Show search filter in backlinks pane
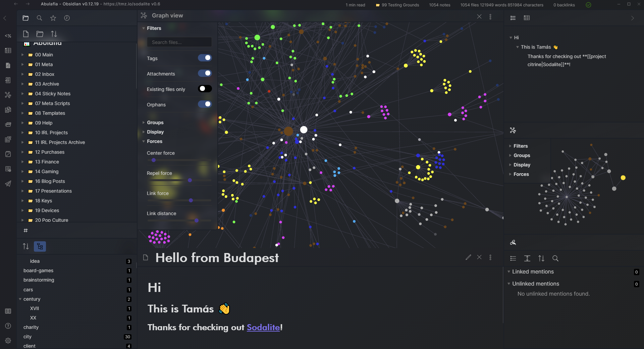The width and height of the screenshot is (644, 349). point(555,258)
